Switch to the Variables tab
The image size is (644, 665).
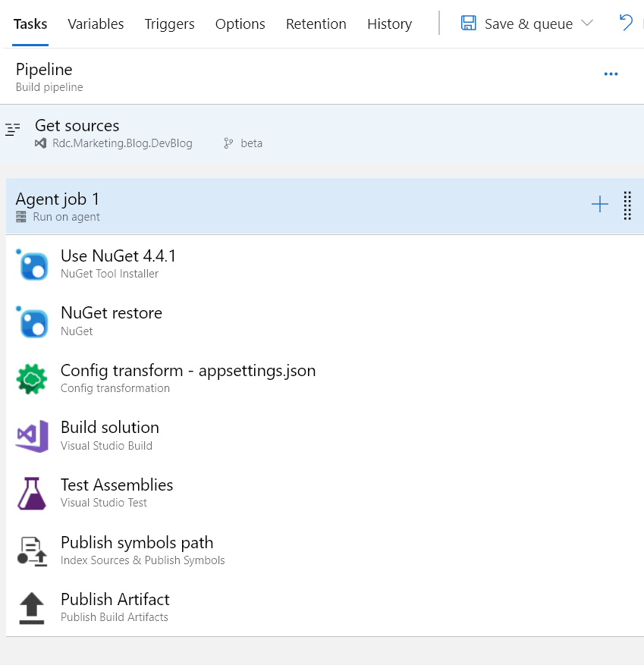pyautogui.click(x=96, y=24)
